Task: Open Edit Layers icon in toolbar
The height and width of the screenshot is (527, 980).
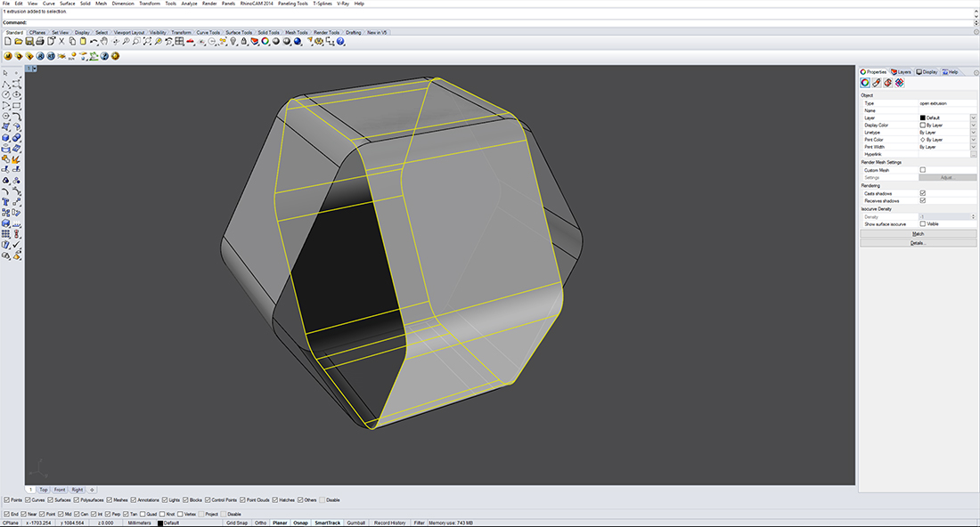Action: click(255, 41)
